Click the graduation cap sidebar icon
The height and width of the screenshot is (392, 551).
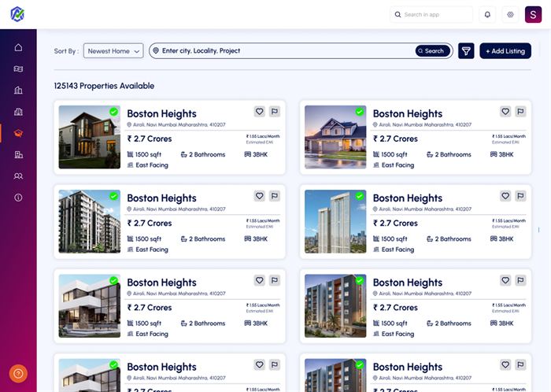coord(18,133)
